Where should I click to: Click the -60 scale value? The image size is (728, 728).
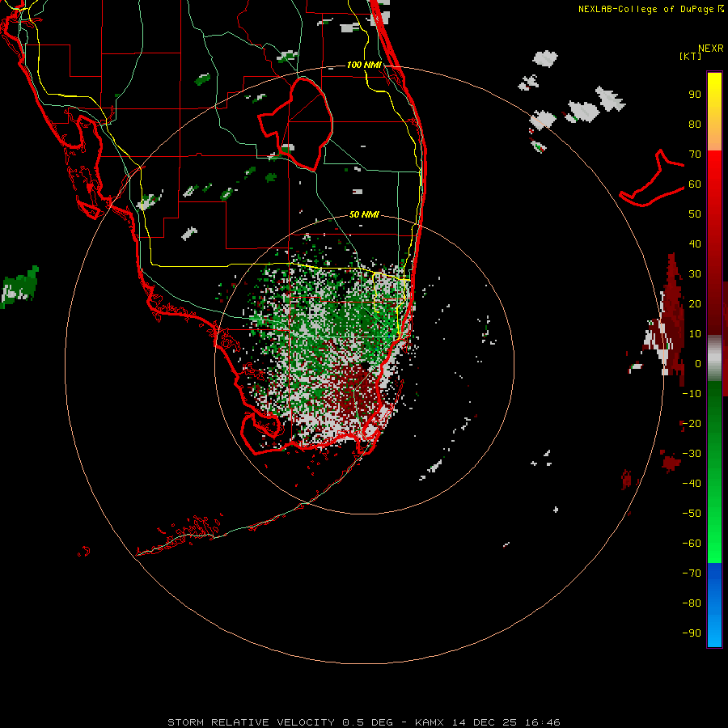pyautogui.click(x=692, y=544)
